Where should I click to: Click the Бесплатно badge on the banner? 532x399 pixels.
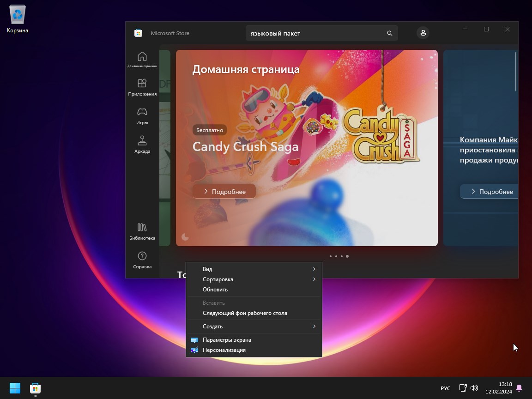coord(210,130)
